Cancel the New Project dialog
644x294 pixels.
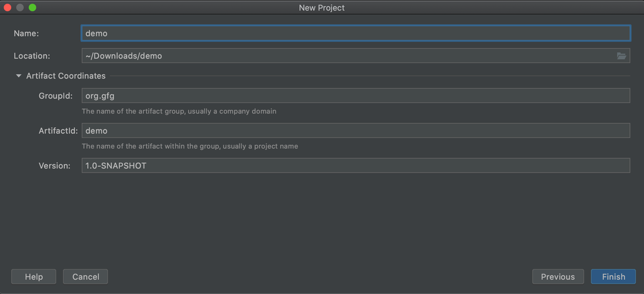coord(85,276)
